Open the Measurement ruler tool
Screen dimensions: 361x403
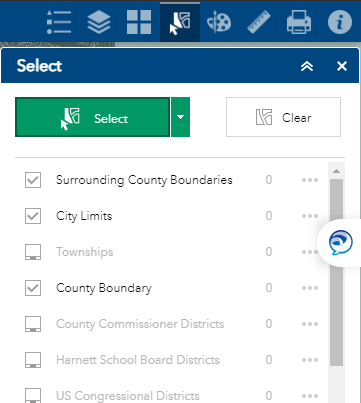[259, 22]
